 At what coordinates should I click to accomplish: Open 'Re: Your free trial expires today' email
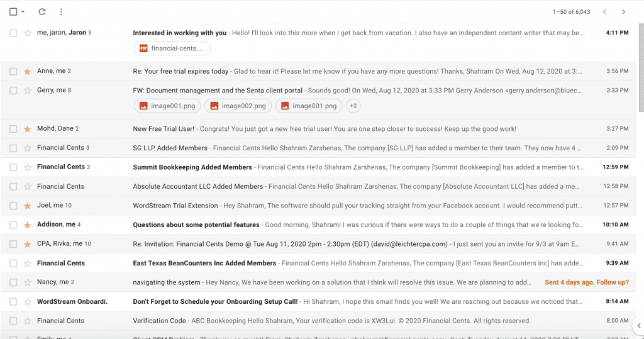[180, 72]
